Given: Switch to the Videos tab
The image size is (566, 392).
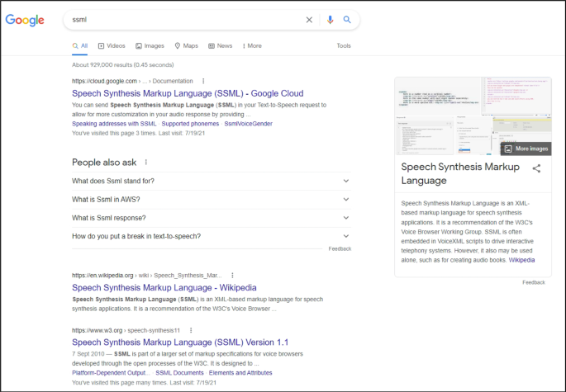Looking at the screenshot, I should [x=112, y=45].
